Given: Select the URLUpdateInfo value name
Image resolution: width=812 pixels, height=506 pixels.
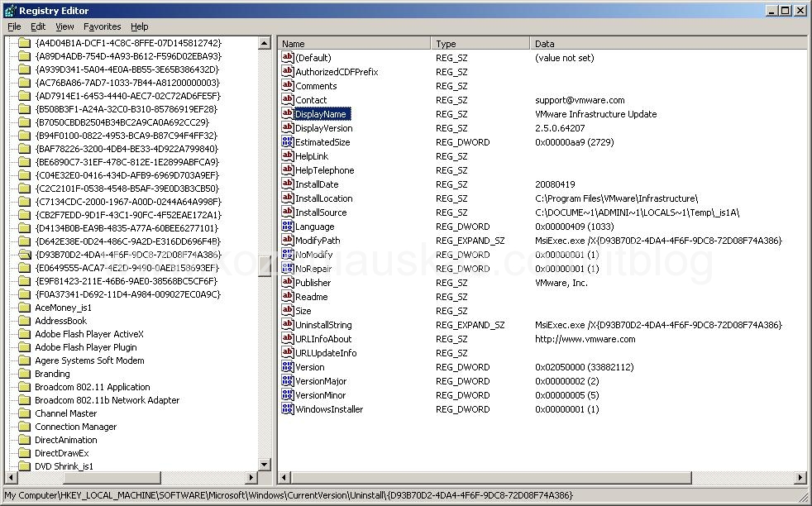Looking at the screenshot, I should 326,353.
